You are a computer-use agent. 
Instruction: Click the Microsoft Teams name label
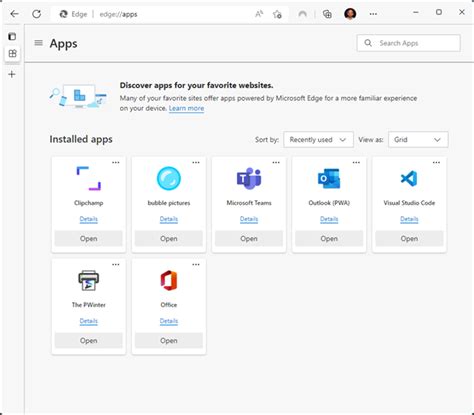[x=249, y=203]
